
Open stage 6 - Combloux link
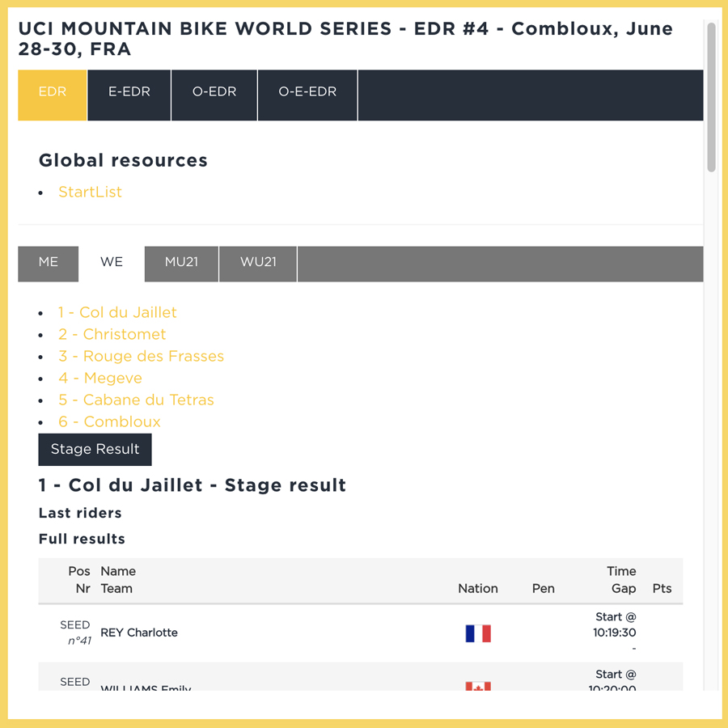point(109,422)
